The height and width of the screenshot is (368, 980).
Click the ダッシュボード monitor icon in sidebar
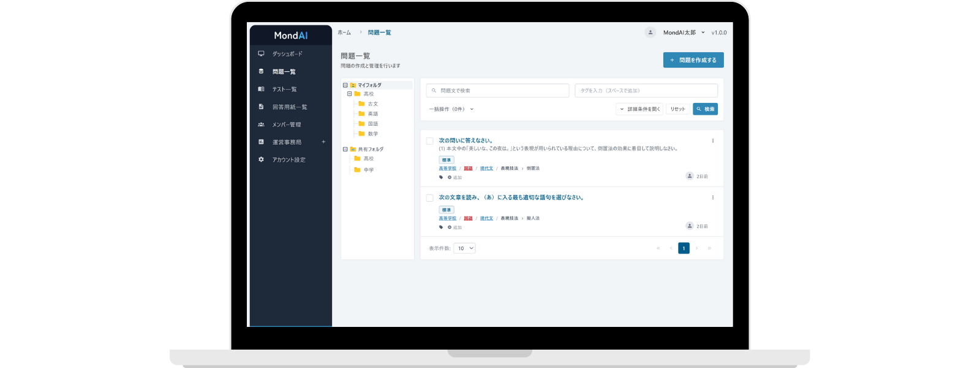click(x=261, y=54)
